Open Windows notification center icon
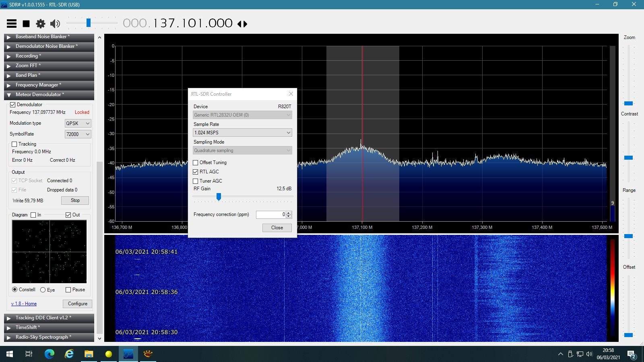Screen dimensions: 644x362 (632, 354)
